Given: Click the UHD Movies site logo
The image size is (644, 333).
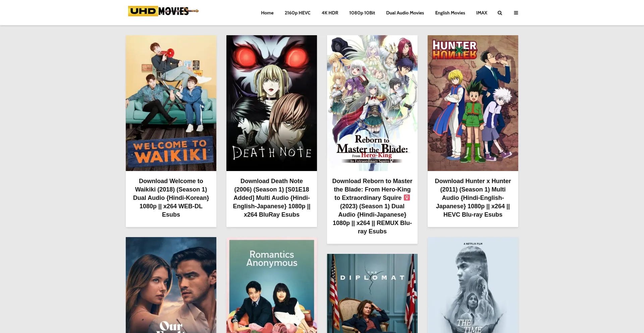Looking at the screenshot, I should click(163, 11).
